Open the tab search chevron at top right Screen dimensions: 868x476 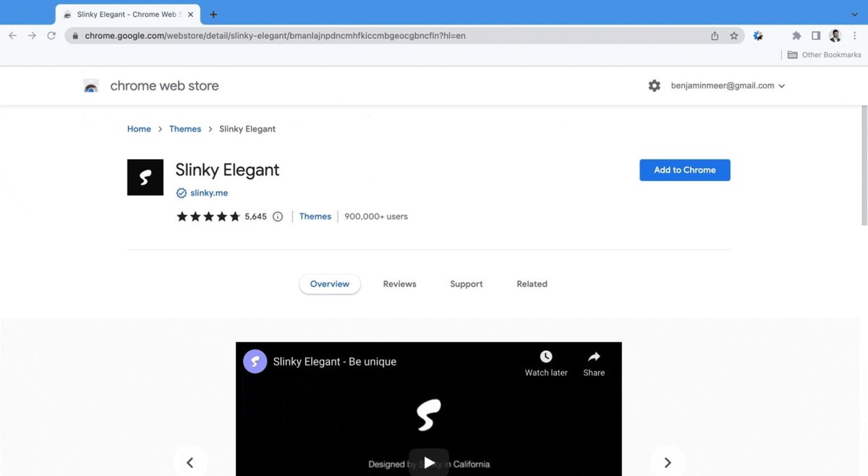click(854, 14)
